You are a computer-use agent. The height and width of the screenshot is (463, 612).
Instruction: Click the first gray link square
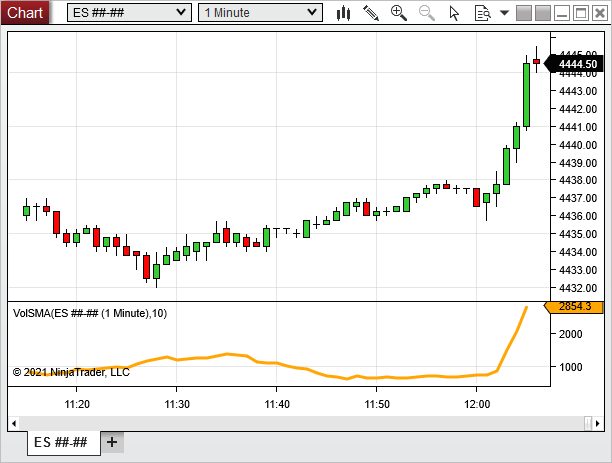526,13
